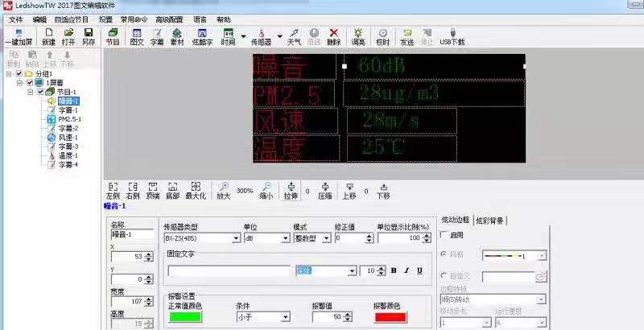Open dropdown arrow next to 时间

[x=243, y=36]
